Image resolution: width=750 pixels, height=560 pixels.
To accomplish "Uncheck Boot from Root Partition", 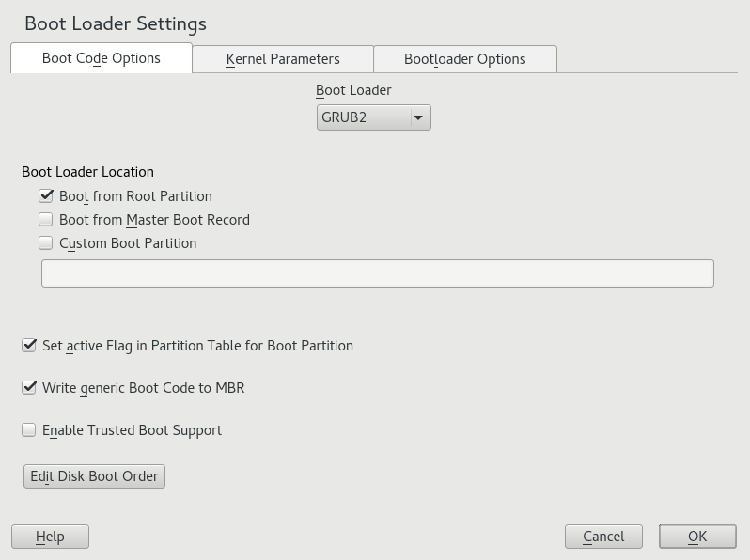I will point(46,196).
